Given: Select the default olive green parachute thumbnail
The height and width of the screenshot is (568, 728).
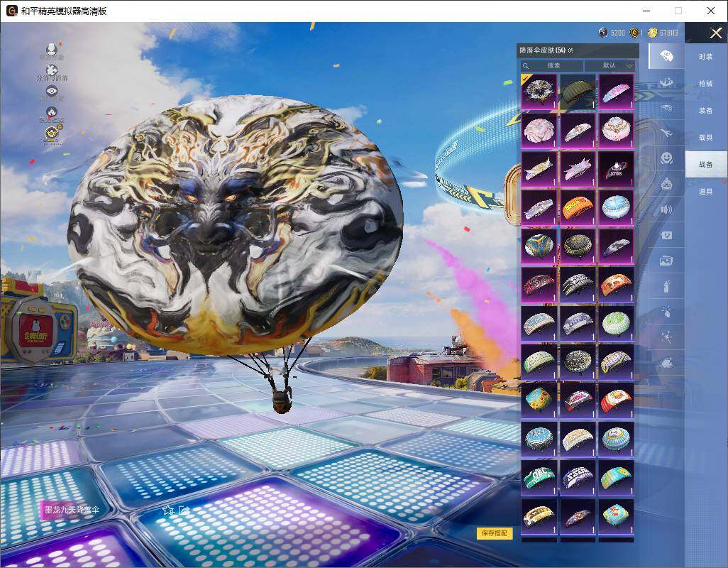Looking at the screenshot, I should pyautogui.click(x=578, y=92).
